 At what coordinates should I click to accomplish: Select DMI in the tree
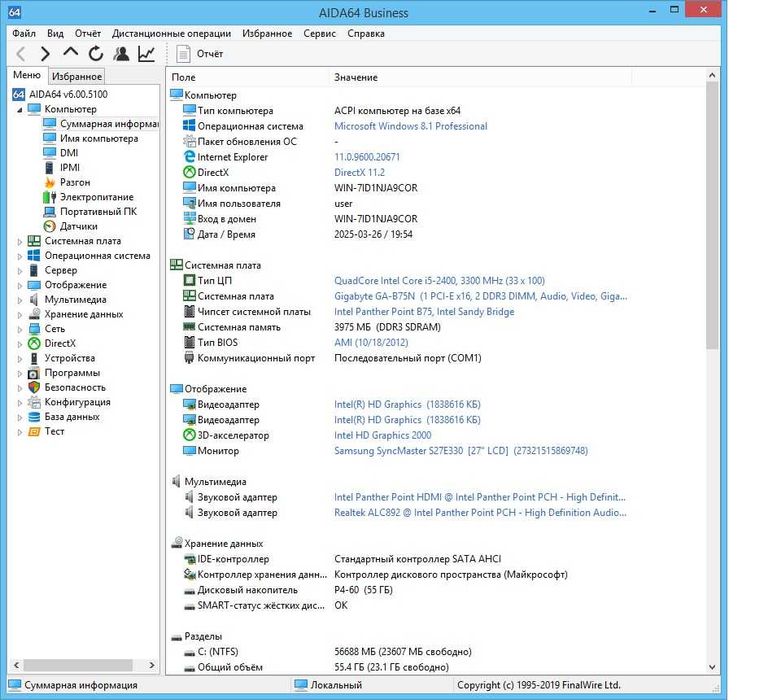click(69, 153)
